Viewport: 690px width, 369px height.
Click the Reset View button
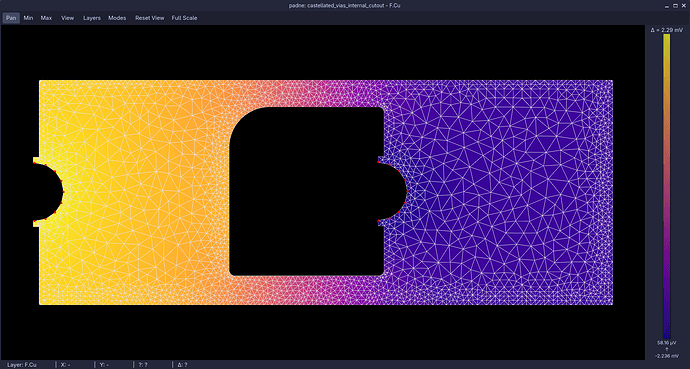[150, 18]
